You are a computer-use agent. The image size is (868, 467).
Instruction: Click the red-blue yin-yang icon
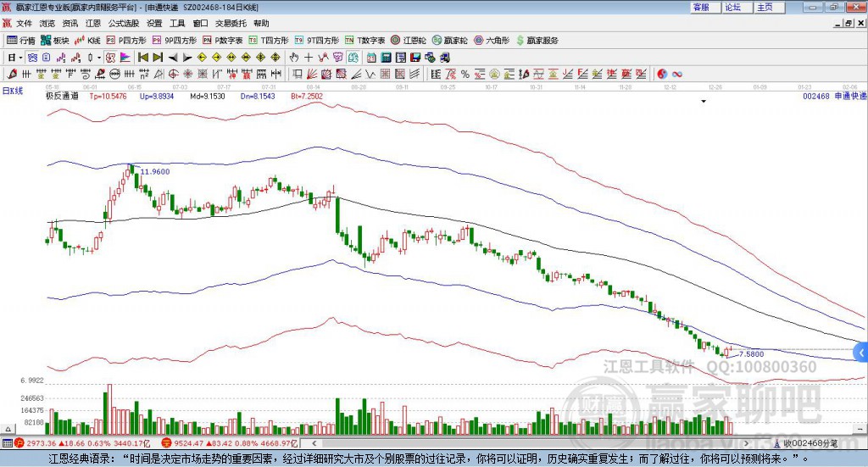[x=662, y=74]
